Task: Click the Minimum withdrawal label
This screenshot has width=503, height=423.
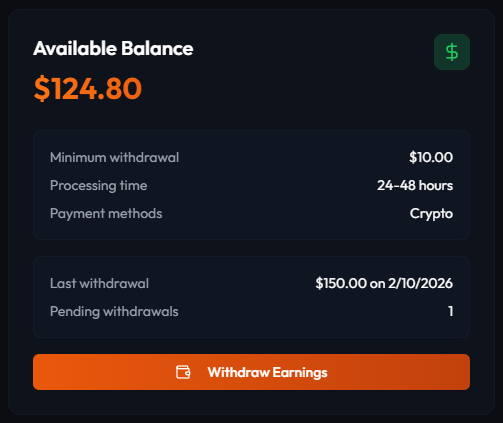Action: [x=115, y=157]
